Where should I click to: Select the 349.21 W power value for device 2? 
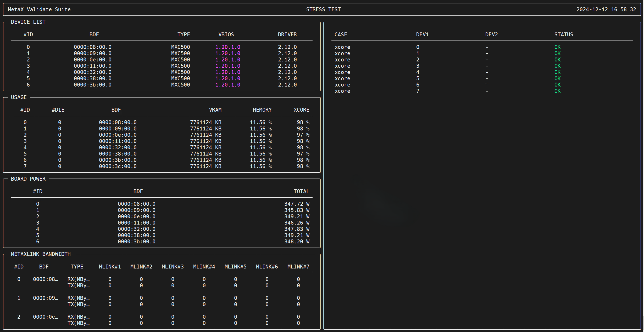point(297,216)
